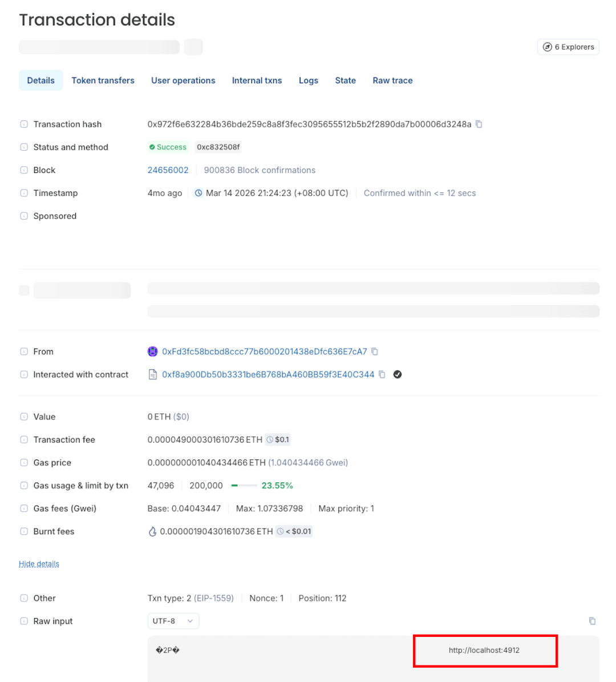Click the raw input text area
Image resolution: width=616 pixels, height=682 pixels.
click(x=374, y=659)
